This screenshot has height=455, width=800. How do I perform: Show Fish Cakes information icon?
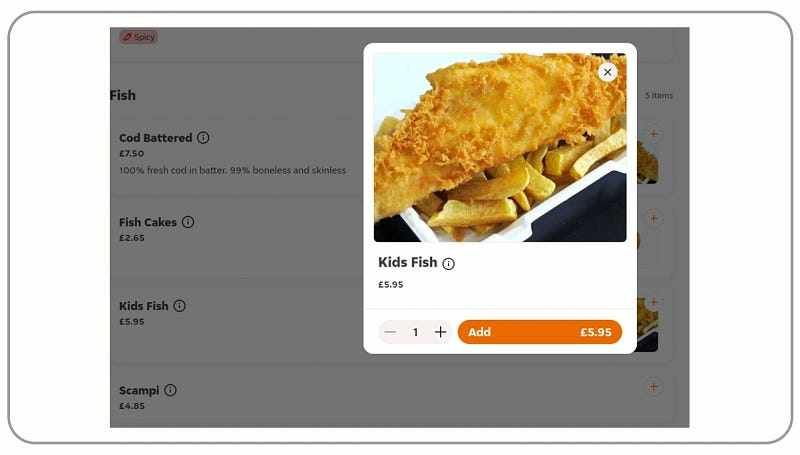coord(188,222)
